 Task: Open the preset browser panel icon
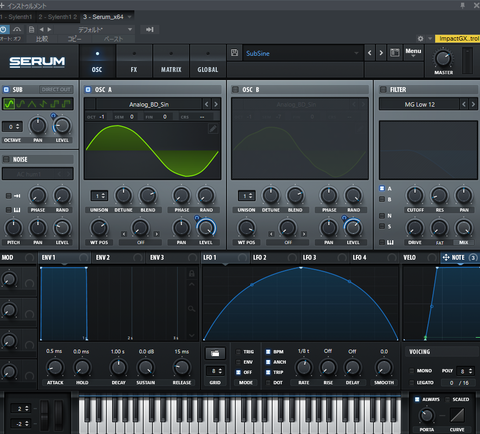[x=395, y=53]
